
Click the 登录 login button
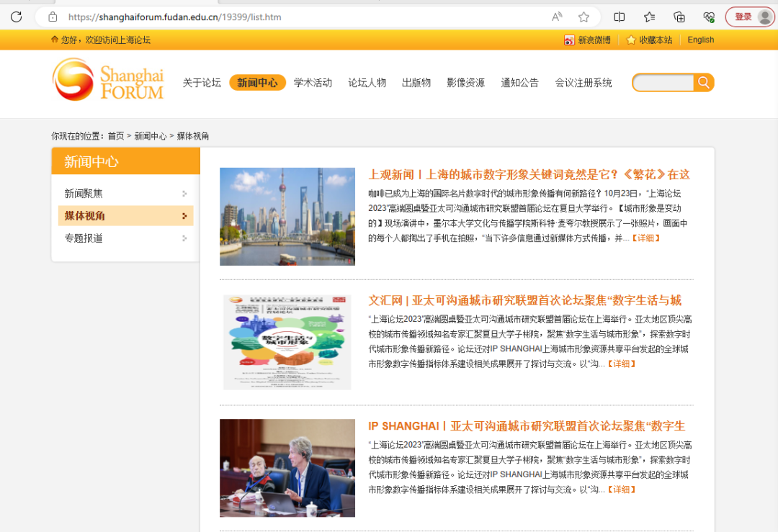(x=745, y=17)
